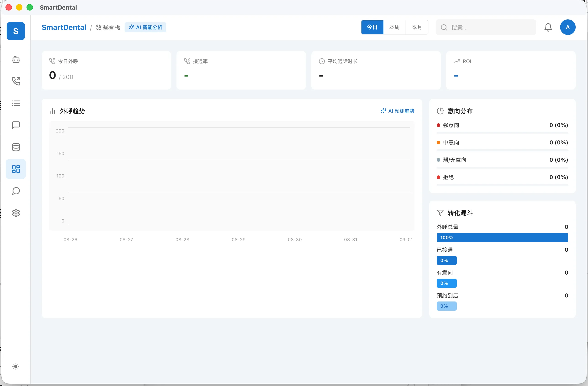Click the incoming call icon on 接通率 card
The height and width of the screenshot is (386, 588).
pyautogui.click(x=187, y=61)
